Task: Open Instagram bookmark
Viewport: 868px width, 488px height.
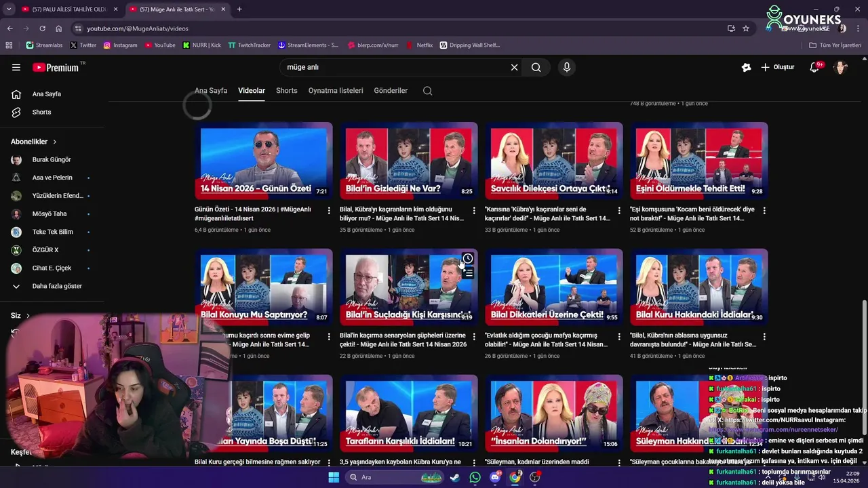Action: click(x=121, y=45)
